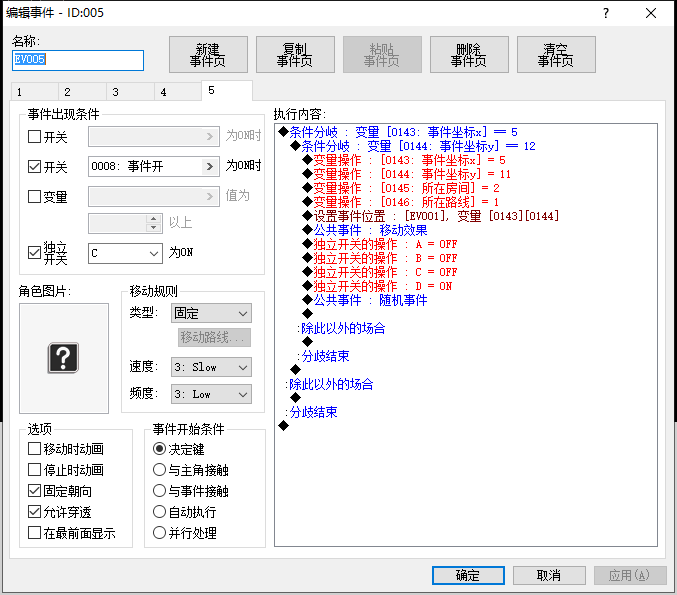
Task: Select the 自动执行 trigger radio button
Action: point(159,512)
